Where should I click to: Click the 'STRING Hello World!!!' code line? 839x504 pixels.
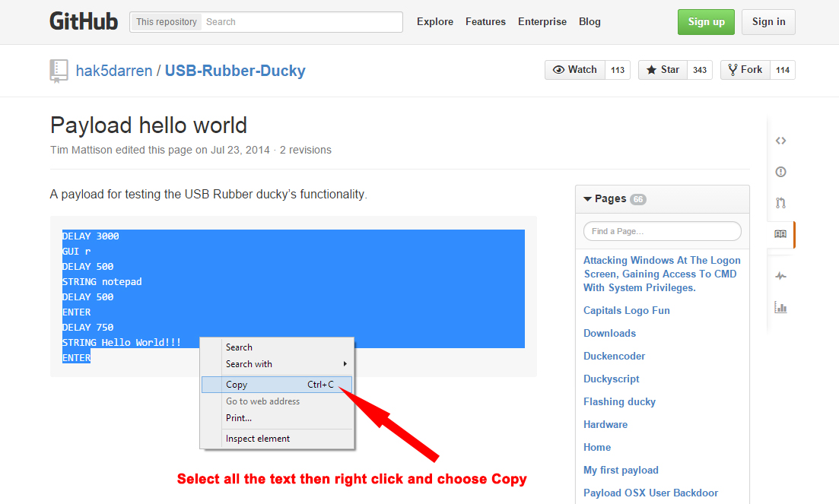pos(122,343)
